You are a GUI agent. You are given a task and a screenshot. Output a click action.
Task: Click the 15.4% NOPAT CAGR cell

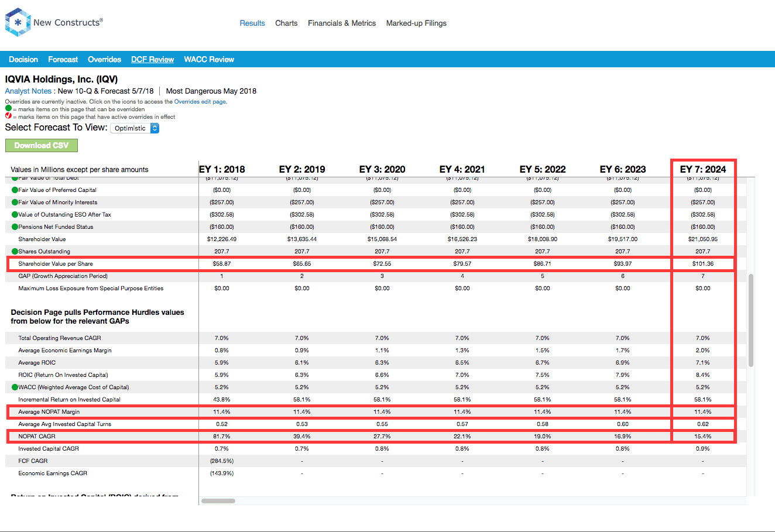[x=703, y=436]
